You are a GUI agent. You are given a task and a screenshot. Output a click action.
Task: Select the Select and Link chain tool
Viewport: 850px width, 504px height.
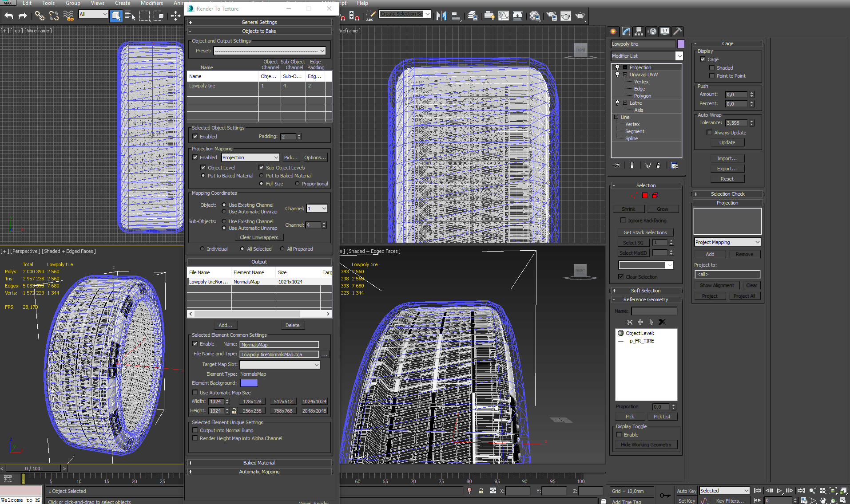[x=40, y=16]
